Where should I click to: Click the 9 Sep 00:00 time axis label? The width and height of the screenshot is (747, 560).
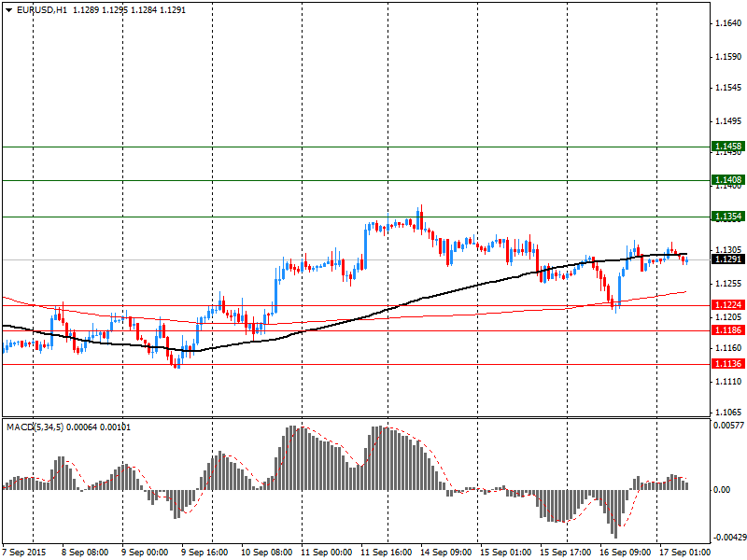(145, 553)
